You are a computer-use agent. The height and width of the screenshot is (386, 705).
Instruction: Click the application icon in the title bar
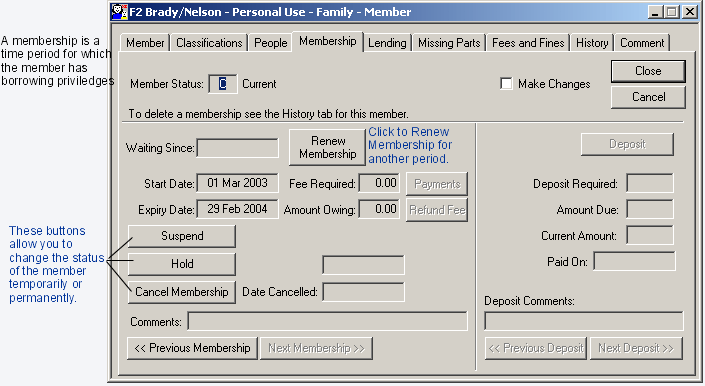click(119, 12)
